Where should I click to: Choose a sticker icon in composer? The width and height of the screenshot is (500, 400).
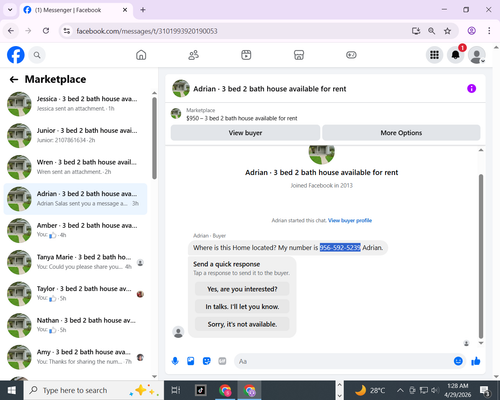tap(207, 361)
